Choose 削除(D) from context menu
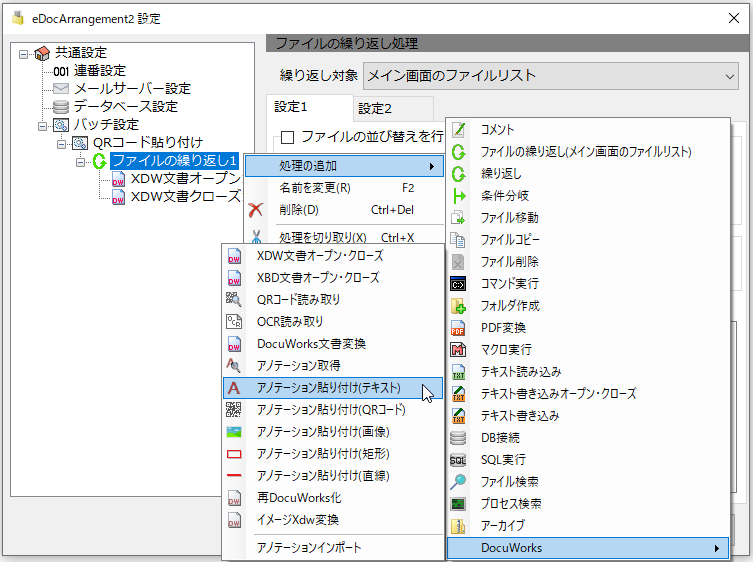 click(x=344, y=210)
